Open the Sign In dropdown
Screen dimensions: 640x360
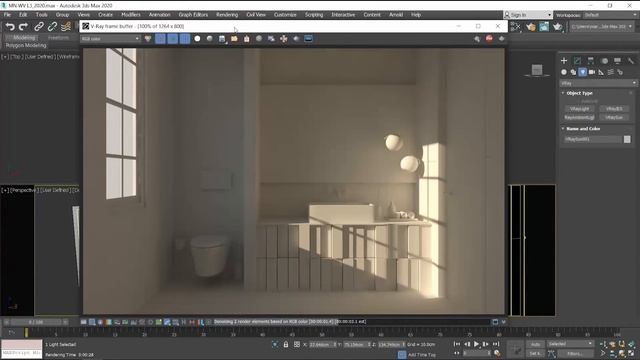pyautogui.click(x=528, y=15)
